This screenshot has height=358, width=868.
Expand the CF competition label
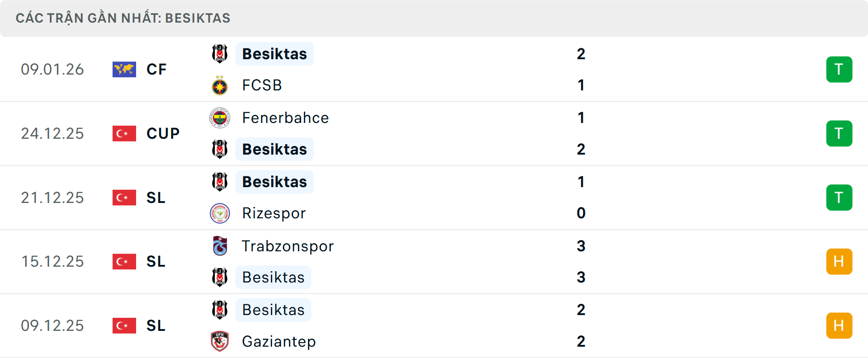point(156,69)
